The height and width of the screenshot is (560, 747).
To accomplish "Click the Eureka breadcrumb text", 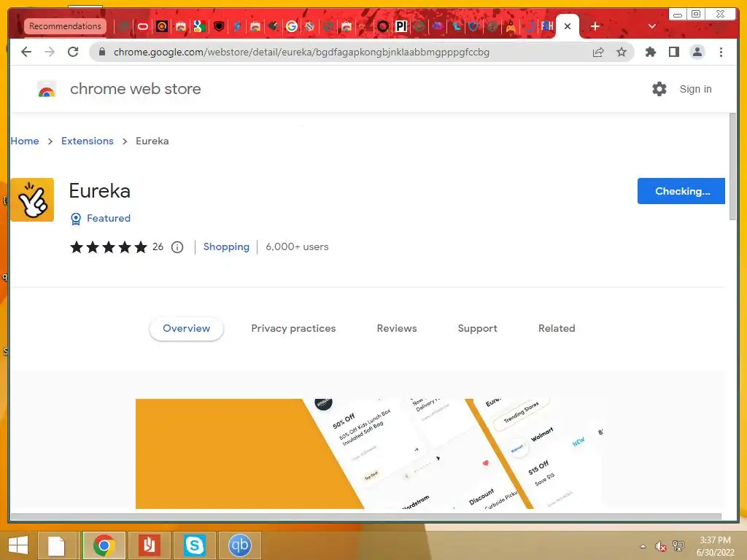I will [152, 141].
